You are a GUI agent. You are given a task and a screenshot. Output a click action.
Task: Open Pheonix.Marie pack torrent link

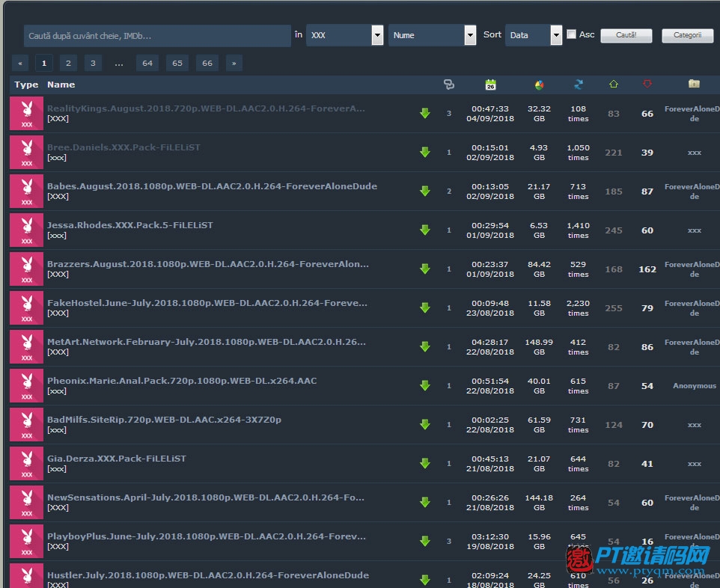(182, 381)
